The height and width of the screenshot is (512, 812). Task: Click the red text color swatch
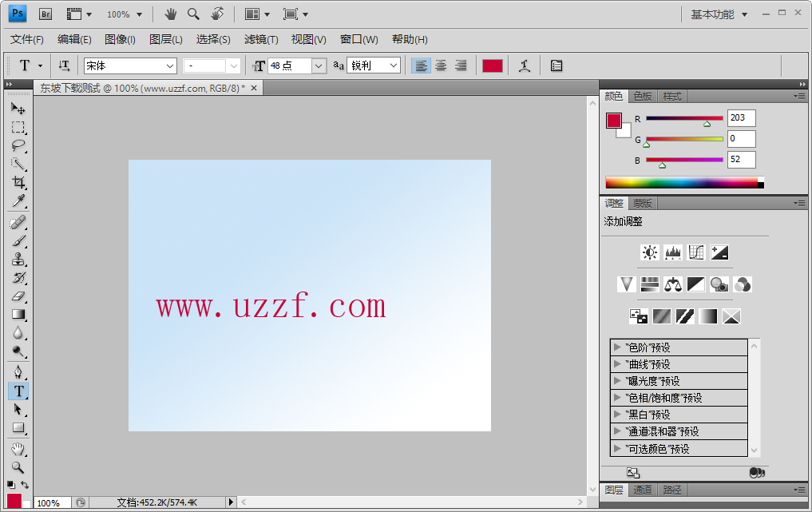click(x=493, y=65)
